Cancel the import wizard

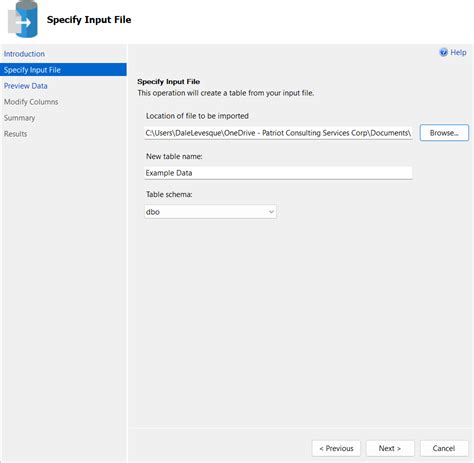pos(444,448)
